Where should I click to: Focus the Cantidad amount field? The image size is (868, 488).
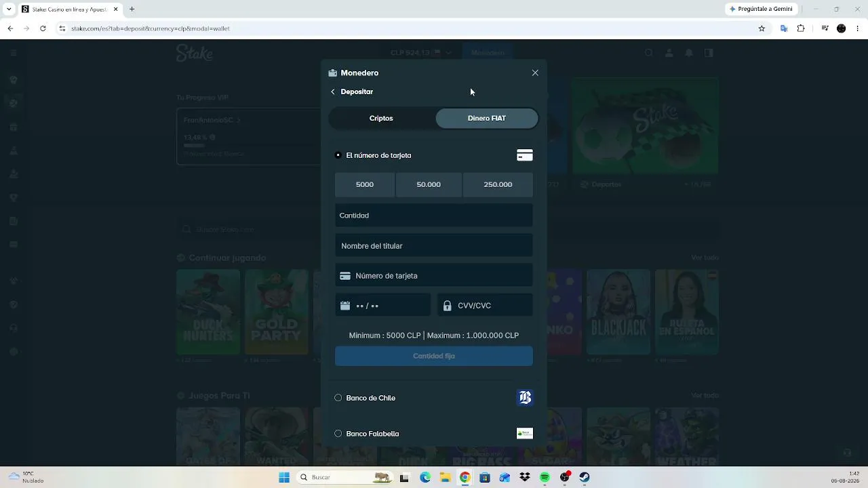[x=434, y=216]
